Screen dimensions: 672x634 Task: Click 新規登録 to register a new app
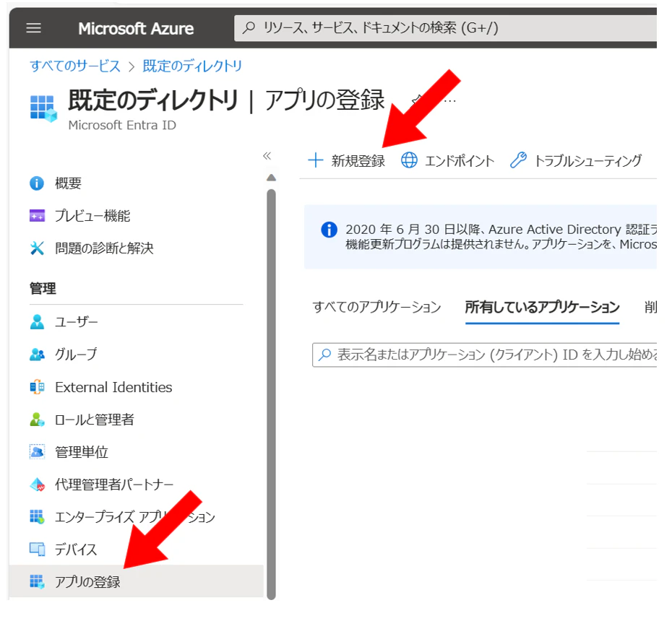click(347, 160)
